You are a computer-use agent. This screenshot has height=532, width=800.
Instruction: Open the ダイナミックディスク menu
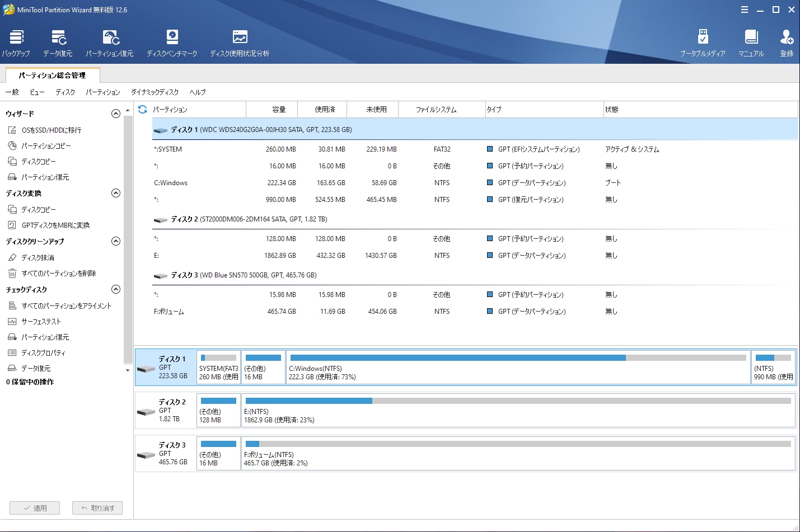point(155,92)
